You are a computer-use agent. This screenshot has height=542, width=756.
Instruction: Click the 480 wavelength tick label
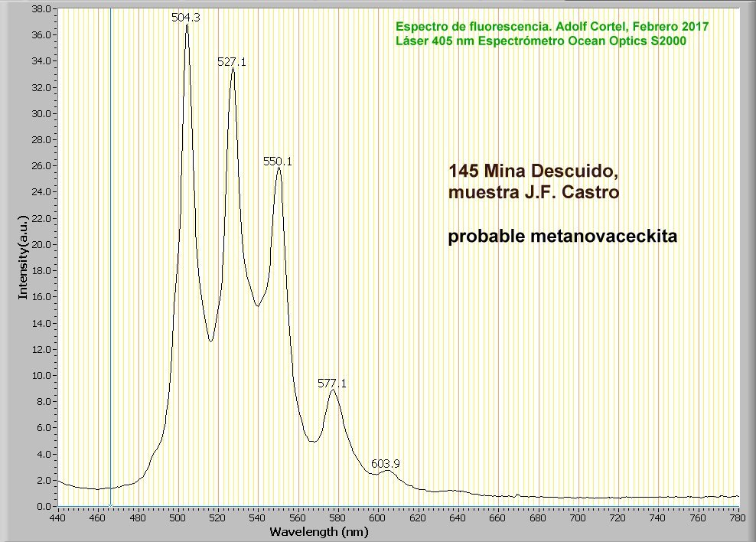click(138, 518)
